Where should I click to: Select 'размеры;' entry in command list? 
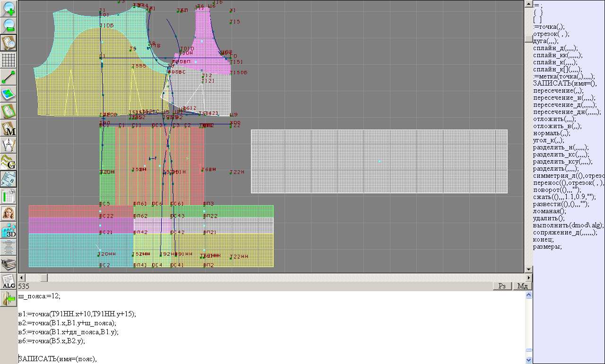click(547, 247)
